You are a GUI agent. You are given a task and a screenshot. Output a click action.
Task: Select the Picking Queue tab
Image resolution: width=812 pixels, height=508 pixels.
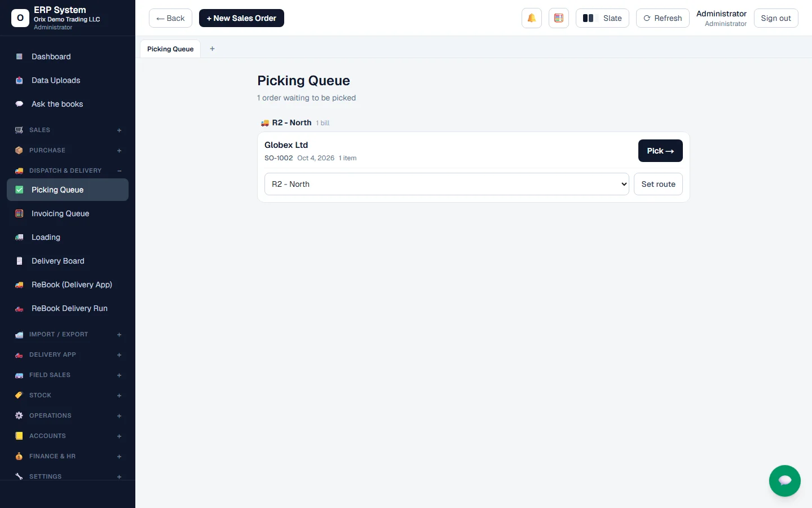point(170,49)
